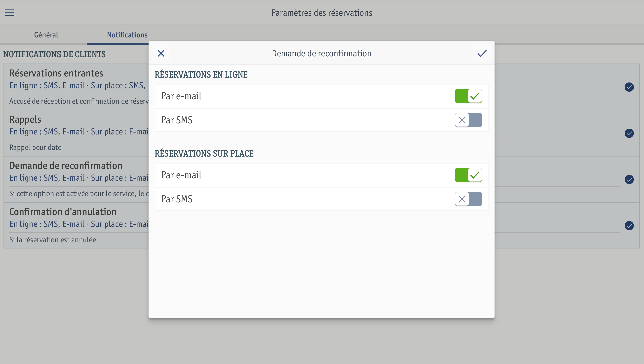The image size is (644, 364).
Task: Click check icon for Rappels row
Action: coord(629,133)
